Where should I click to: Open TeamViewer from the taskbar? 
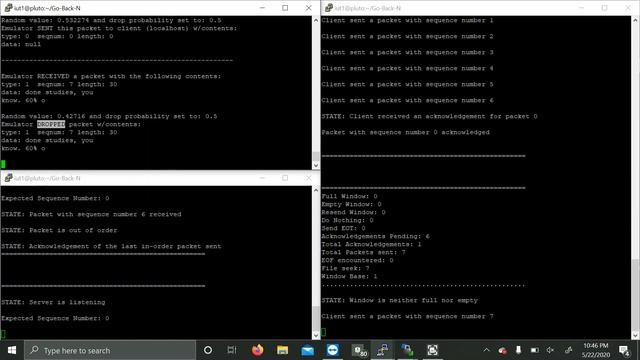333,350
